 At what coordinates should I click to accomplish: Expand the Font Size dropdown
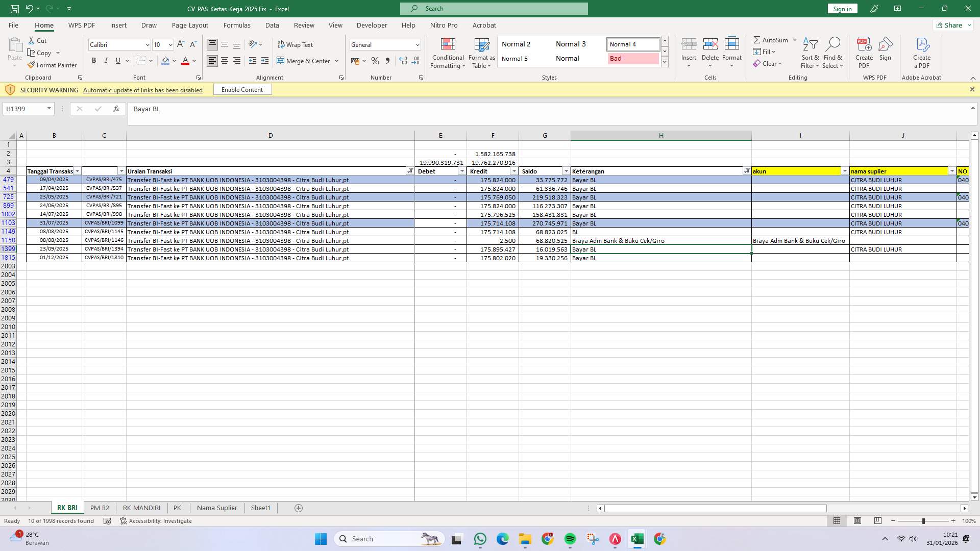coord(169,44)
